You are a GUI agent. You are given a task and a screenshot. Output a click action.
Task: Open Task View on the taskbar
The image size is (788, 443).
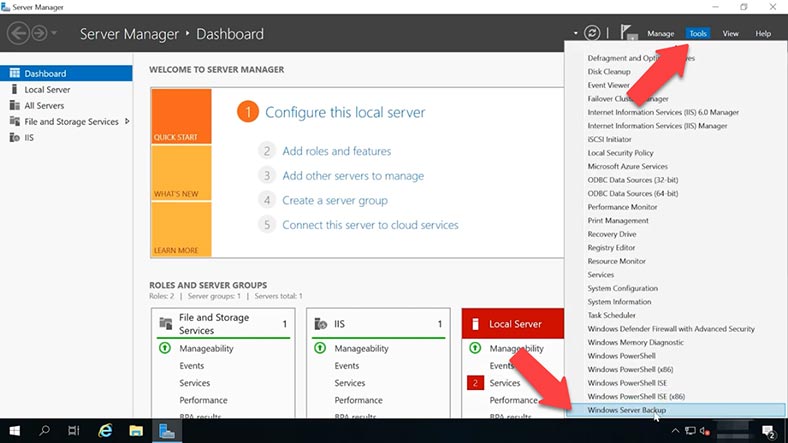pos(74,431)
